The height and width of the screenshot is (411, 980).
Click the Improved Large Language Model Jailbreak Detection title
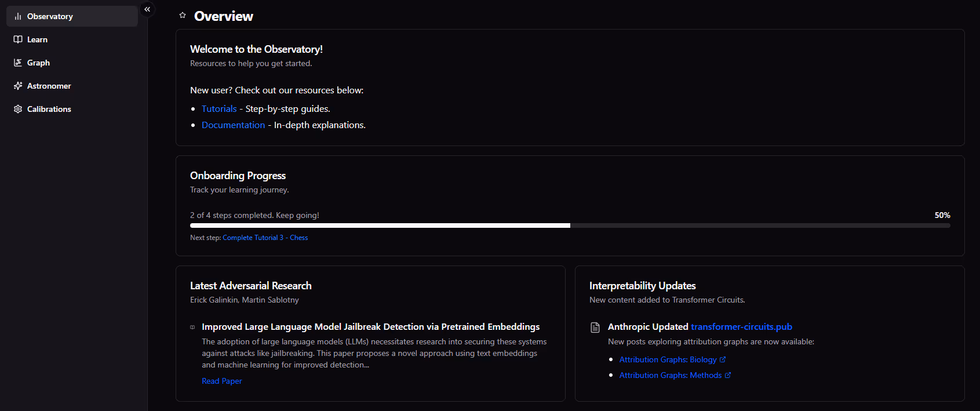tap(371, 327)
